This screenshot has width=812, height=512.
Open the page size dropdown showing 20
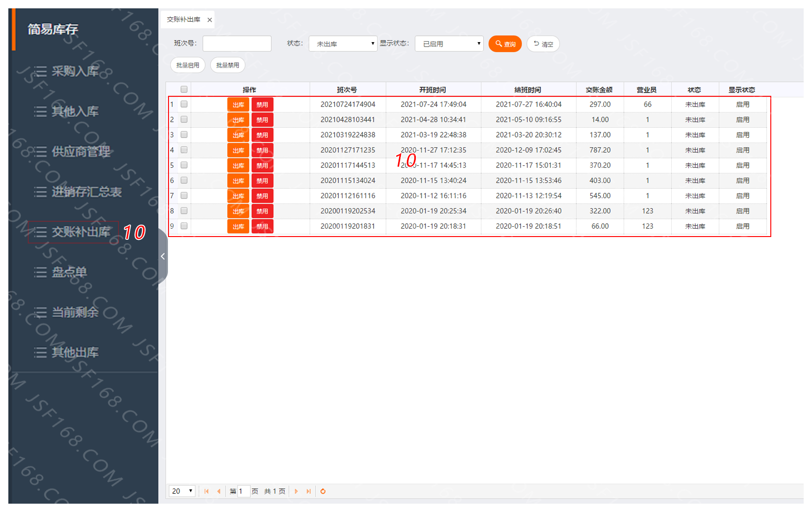(182, 491)
